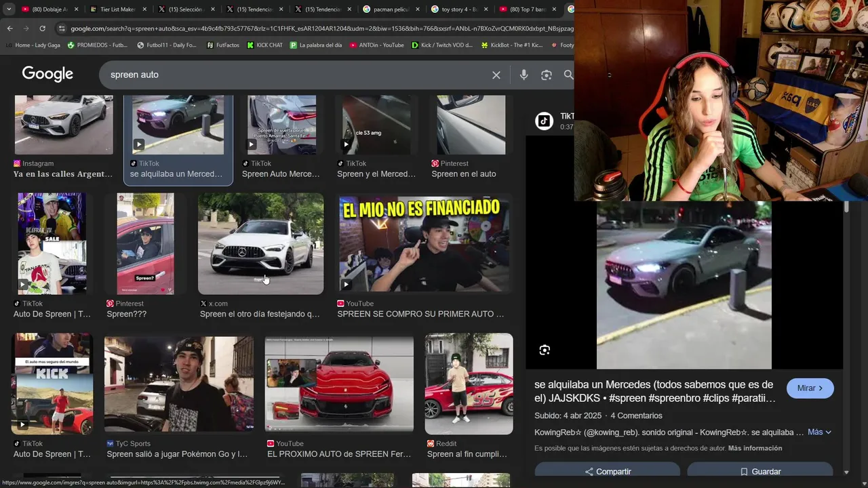The width and height of the screenshot is (868, 488).
Task: Click title EL PROXIMO AUTO de SPREEN Fer
Action: [x=339, y=453]
